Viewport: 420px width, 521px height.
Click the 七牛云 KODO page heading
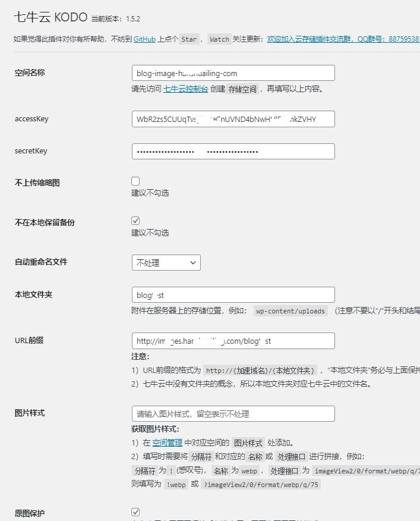pyautogui.click(x=50, y=17)
